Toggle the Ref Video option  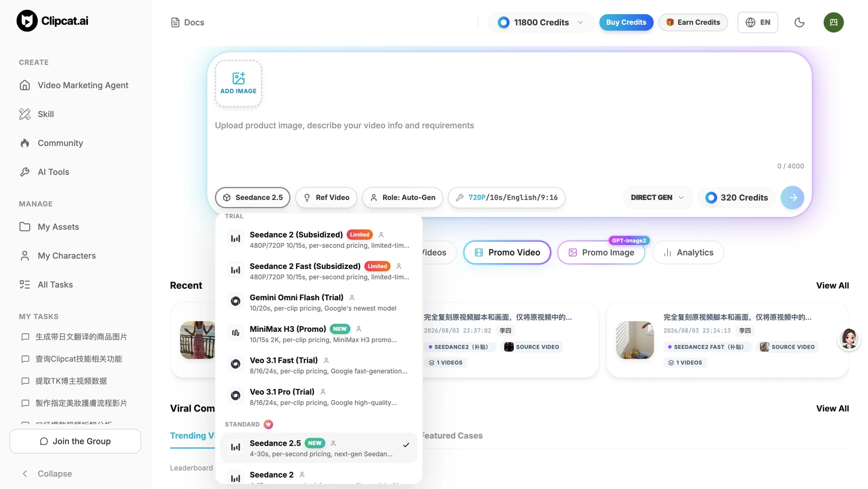click(x=326, y=197)
